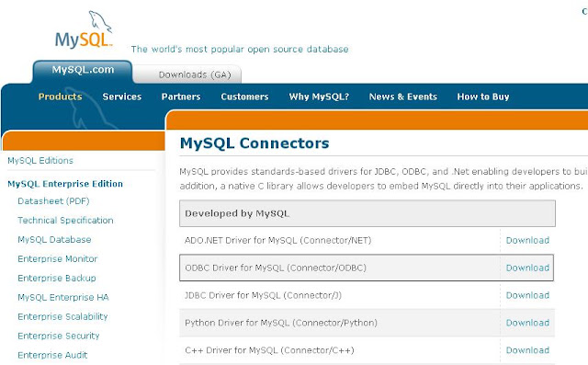The height and width of the screenshot is (365, 588).
Task: Download the JDBC Driver (Connector/J)
Action: [x=527, y=295]
